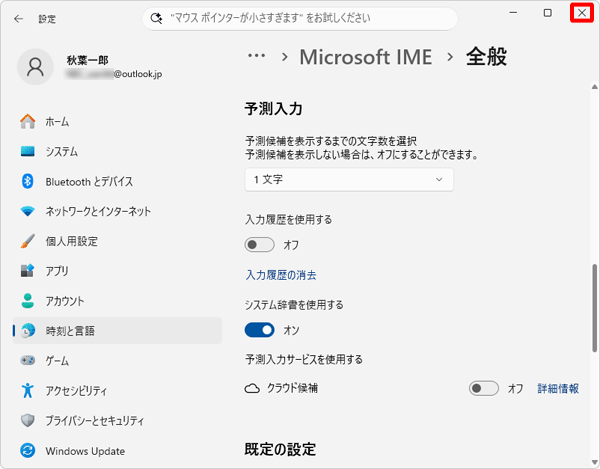Click the Privacy shield icon
Viewport: 600px width, 469px height.
pyautogui.click(x=28, y=420)
